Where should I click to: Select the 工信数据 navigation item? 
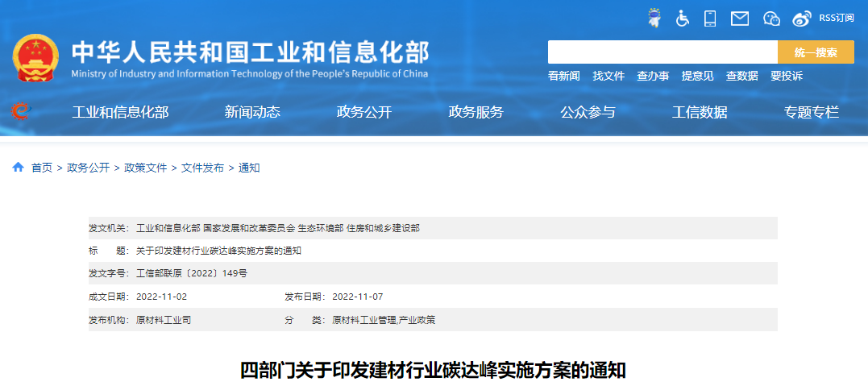(700, 113)
